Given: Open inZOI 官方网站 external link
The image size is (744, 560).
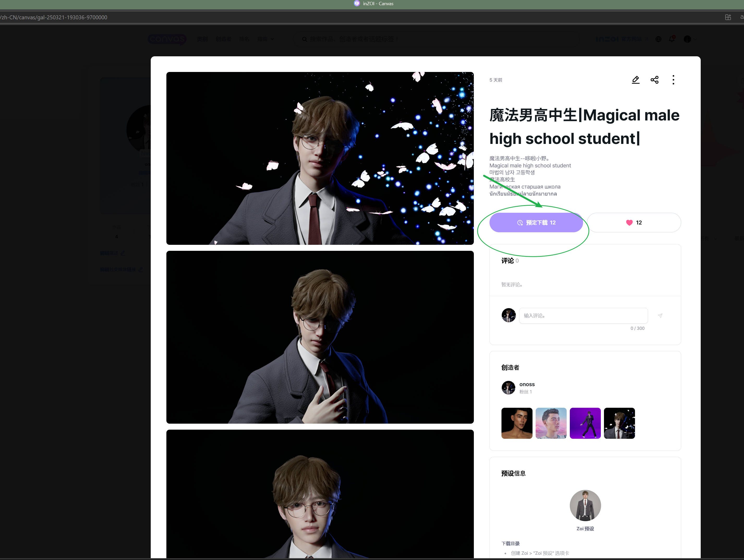Looking at the screenshot, I should (x=622, y=39).
